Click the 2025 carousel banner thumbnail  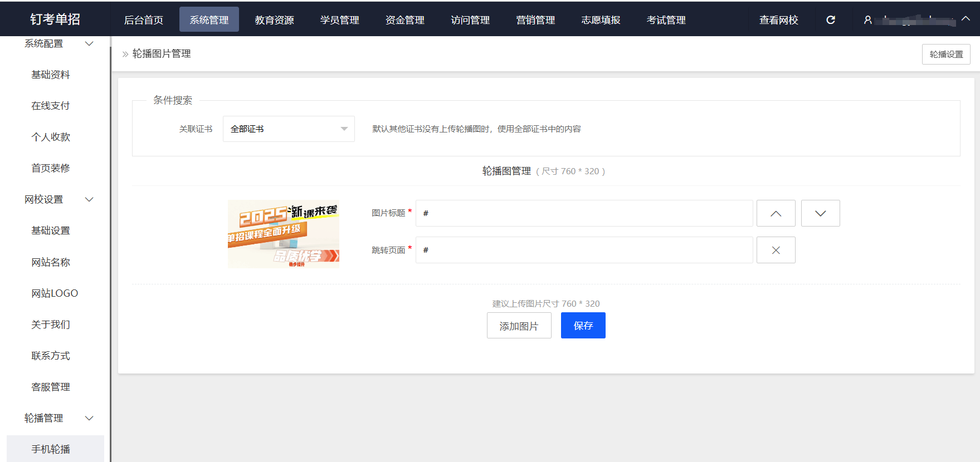pyautogui.click(x=283, y=234)
